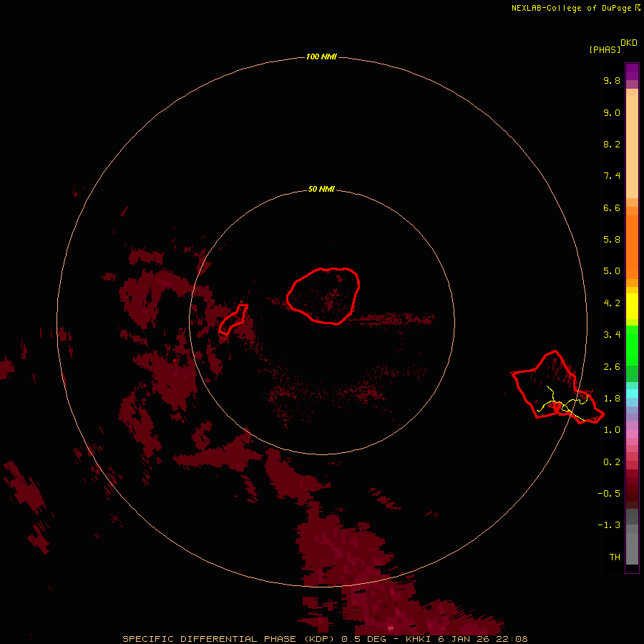Click the -0.5 scale value
The width and height of the screenshot is (644, 644).
click(609, 493)
